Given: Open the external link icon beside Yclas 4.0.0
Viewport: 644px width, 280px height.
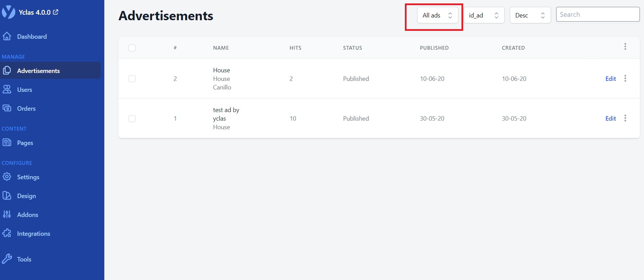Looking at the screenshot, I should coord(56,12).
